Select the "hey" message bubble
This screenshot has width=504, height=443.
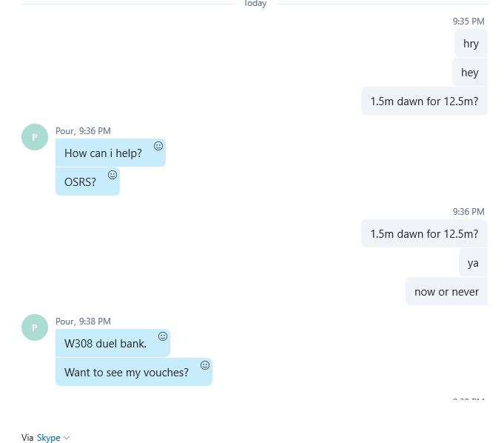click(x=470, y=72)
